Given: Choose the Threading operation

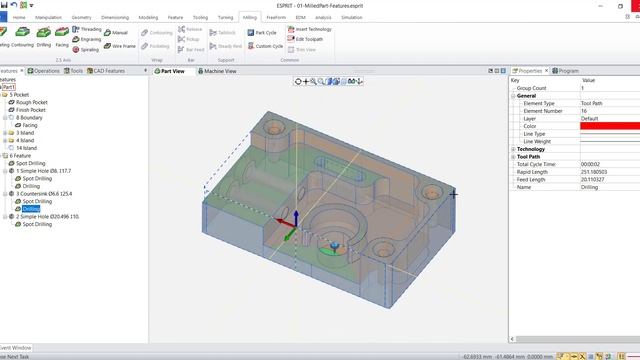Looking at the screenshot, I should (x=87, y=29).
